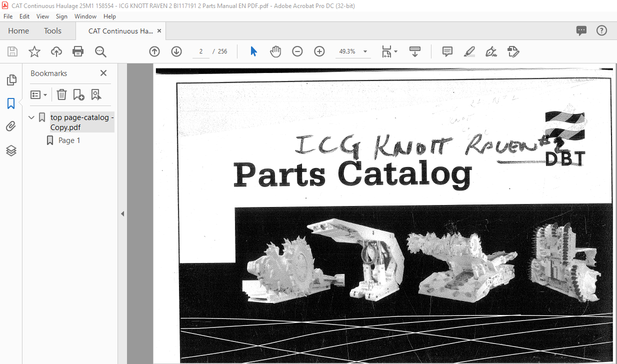
Task: Open the Attachments paperclip panel
Action: pyautogui.click(x=11, y=127)
